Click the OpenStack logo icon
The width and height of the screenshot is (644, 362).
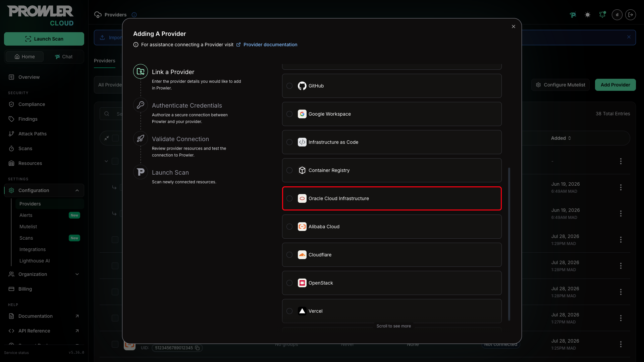tap(302, 283)
